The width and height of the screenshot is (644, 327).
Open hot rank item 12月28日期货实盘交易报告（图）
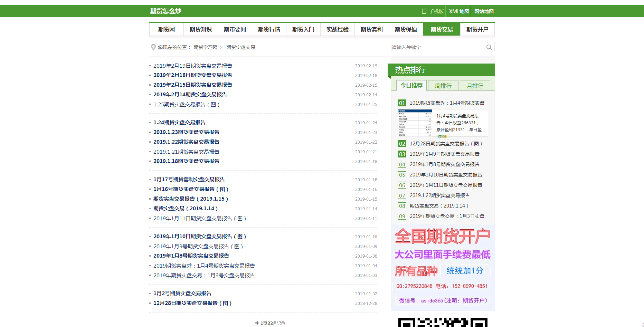pos(446,144)
